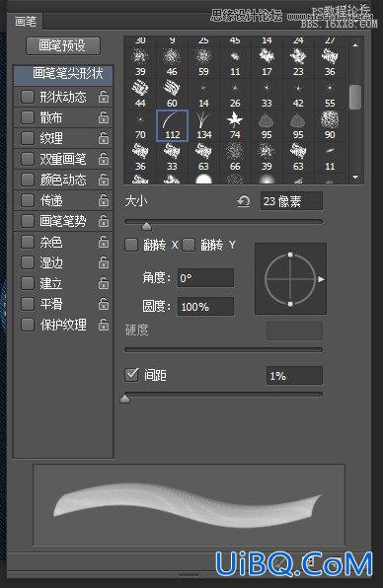383x588 pixels.
Task: Click the reset size icon beside 大小
Action: click(244, 201)
